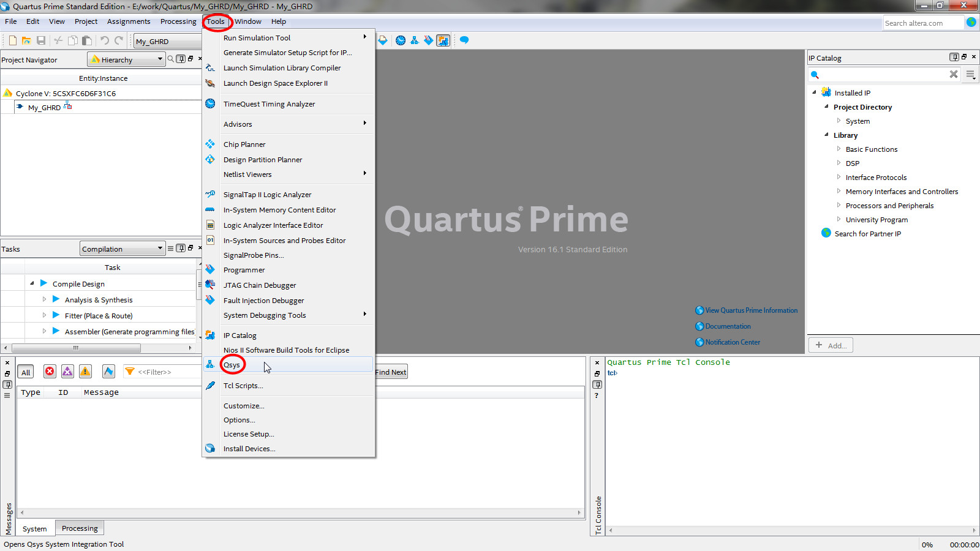Clear the IP Catalog search with X icon

click(x=954, y=74)
